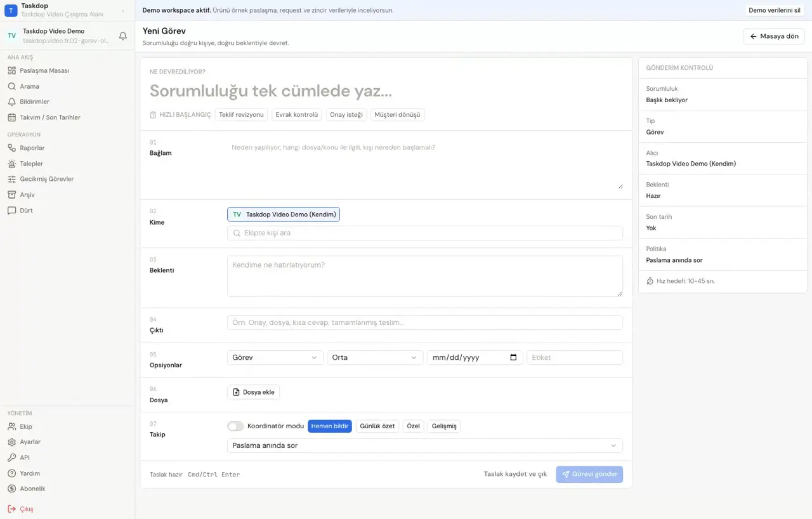
Task: Click the Talepler icon in sidebar
Action: pos(12,164)
